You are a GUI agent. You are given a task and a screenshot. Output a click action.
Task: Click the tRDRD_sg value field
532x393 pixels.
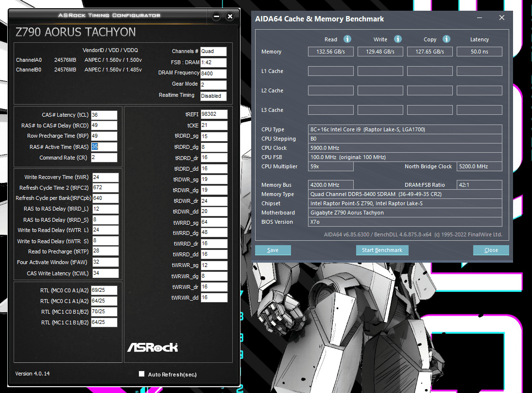214,136
